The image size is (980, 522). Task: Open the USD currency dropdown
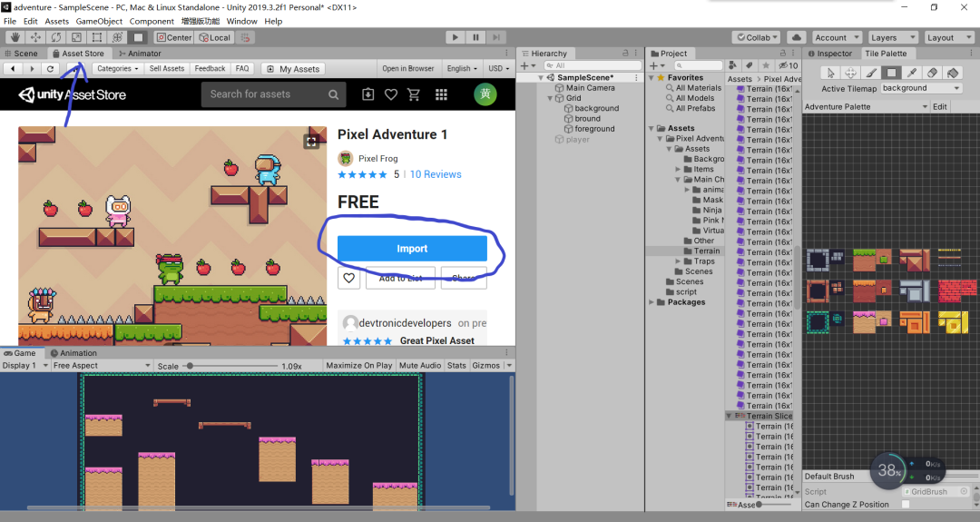(499, 69)
